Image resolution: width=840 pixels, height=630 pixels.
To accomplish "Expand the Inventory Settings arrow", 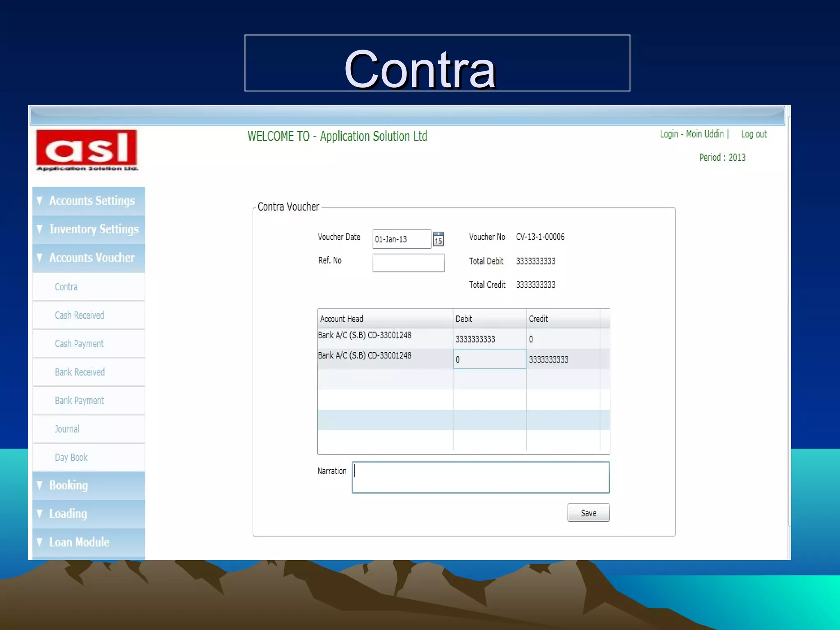I will (x=40, y=229).
